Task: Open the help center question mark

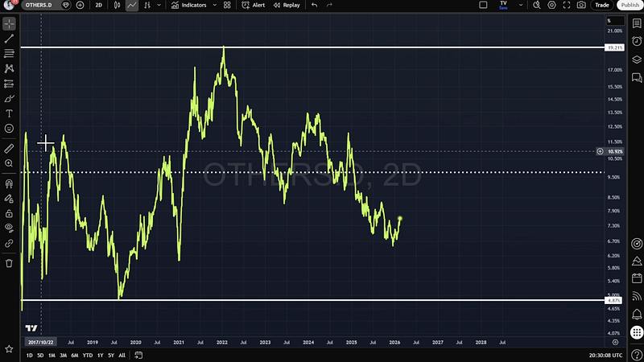Action: (637, 355)
